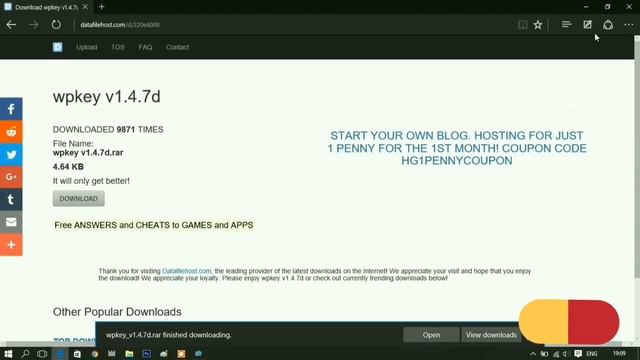Open Photoshop from the taskbar
The image size is (640, 360).
147,354
